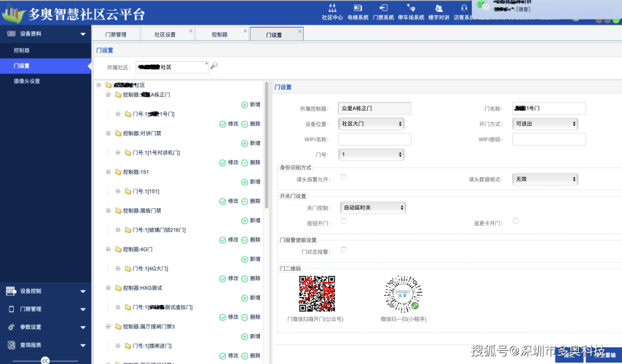Select tree item 控制器:展厅摆闸门禁3
Image resolution: width=622 pixels, height=364 pixels.
coord(149,326)
